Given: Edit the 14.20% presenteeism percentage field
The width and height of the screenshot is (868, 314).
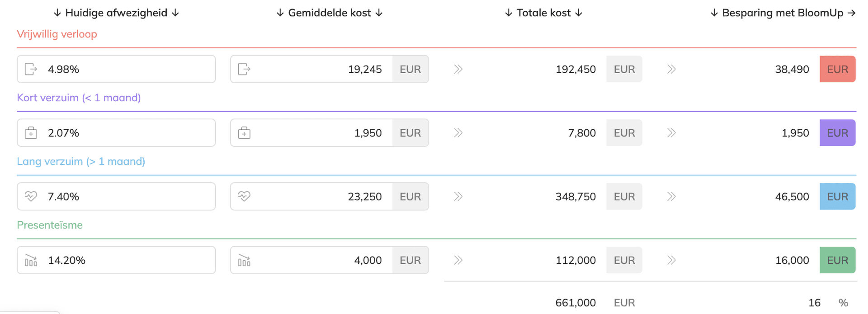Looking at the screenshot, I should point(116,260).
